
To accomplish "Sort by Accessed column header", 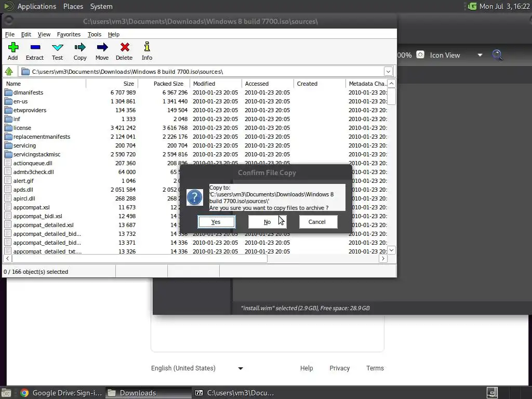I will click(268, 84).
